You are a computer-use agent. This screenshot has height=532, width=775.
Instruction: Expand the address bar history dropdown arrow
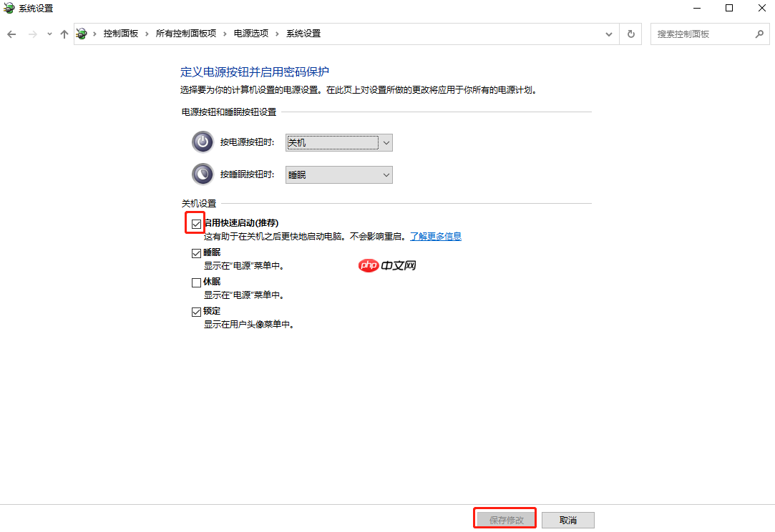point(608,33)
